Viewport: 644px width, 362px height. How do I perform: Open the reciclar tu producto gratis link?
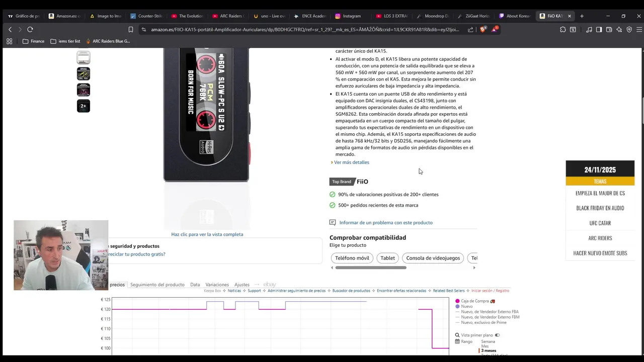click(137, 254)
